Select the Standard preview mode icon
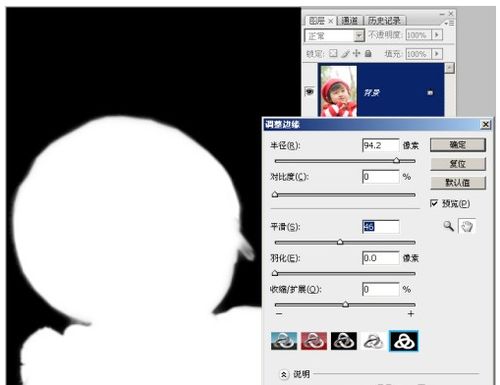 (284, 341)
